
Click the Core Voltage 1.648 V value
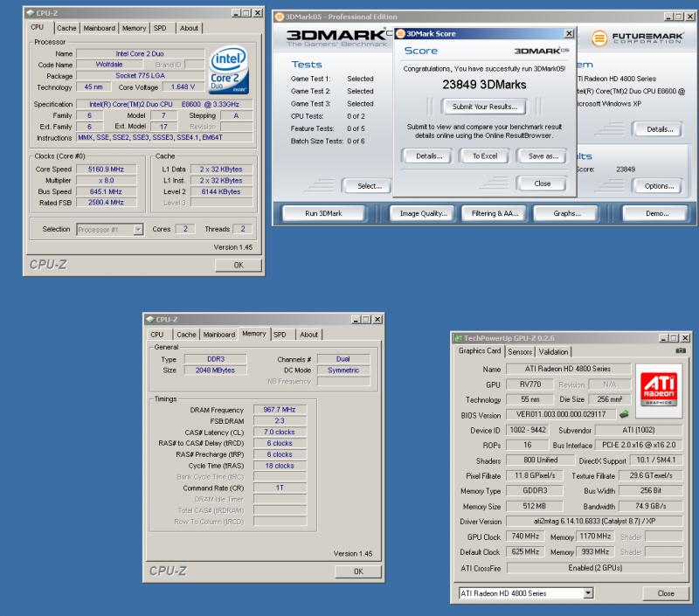click(183, 87)
